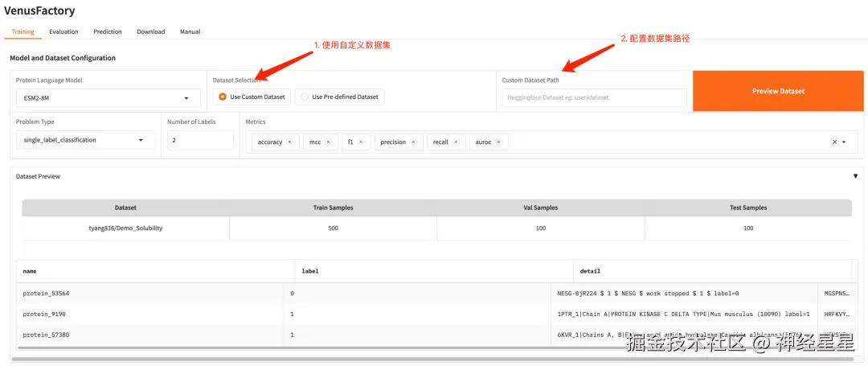Expand the Metrics dropdown arrow

[x=844, y=142]
